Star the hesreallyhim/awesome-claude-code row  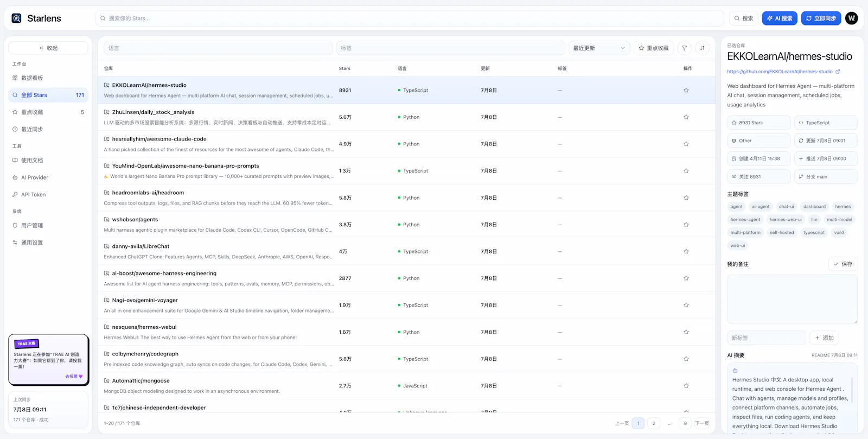[x=686, y=144]
